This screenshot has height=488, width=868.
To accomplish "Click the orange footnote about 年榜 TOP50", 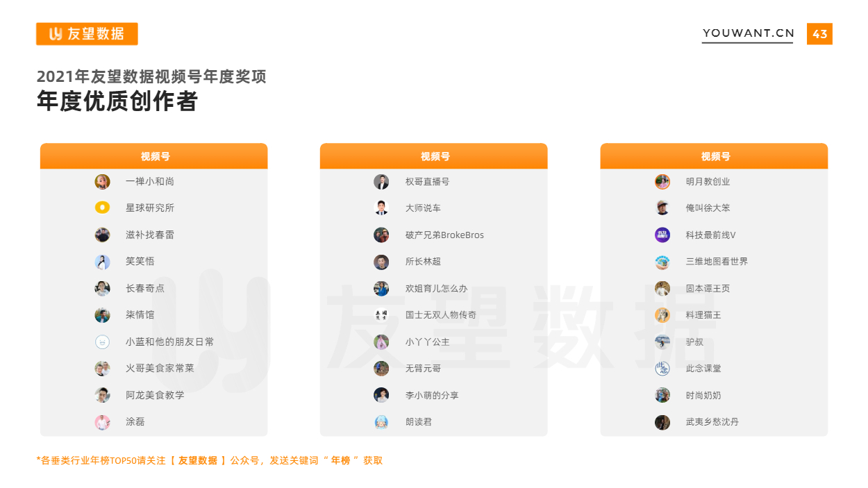I will (209, 460).
